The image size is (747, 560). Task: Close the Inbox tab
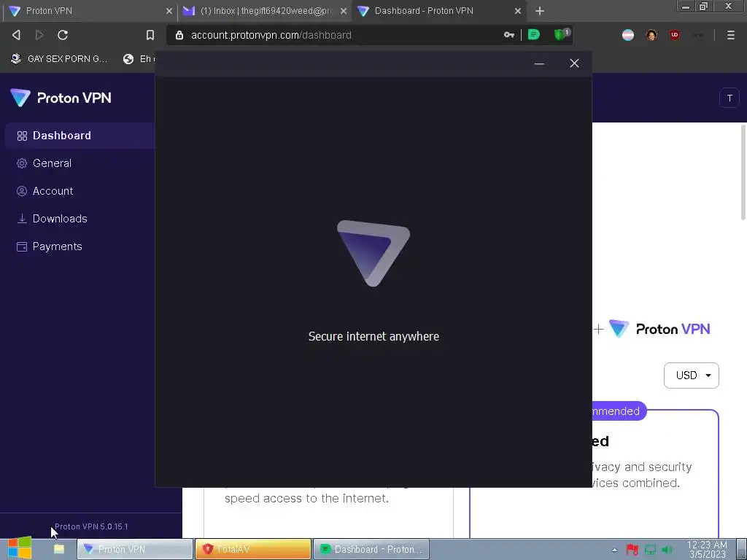pos(344,11)
